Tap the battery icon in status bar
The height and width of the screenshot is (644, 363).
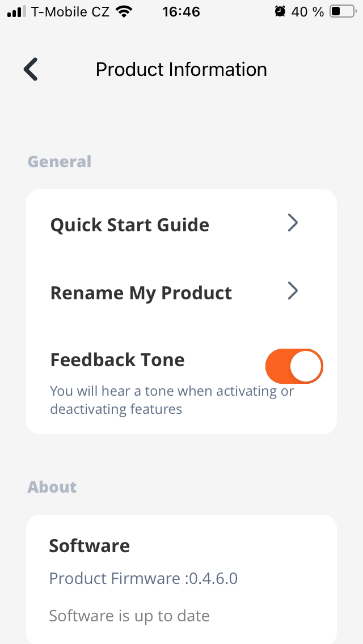coord(342,11)
